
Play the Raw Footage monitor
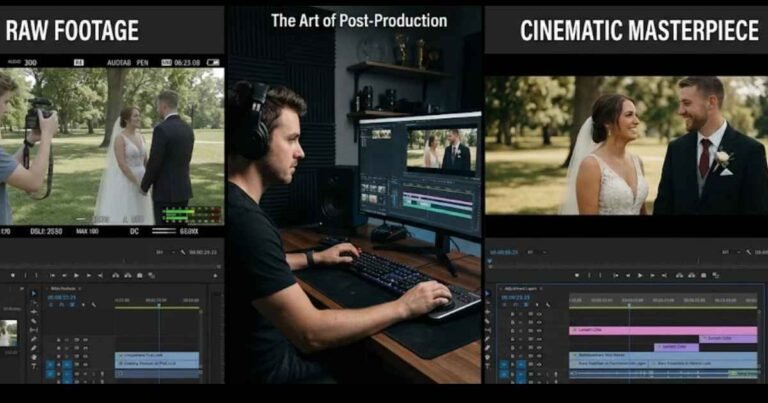[x=76, y=276]
